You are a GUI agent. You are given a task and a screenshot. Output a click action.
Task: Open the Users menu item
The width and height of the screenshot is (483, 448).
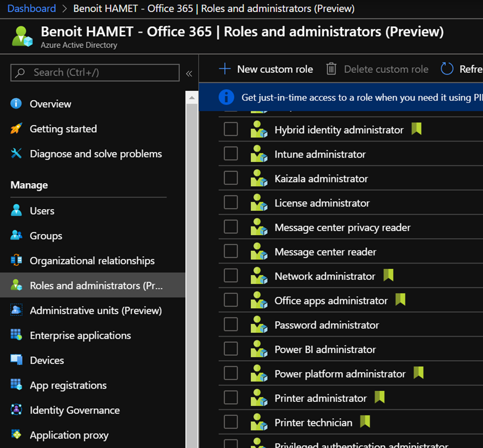[x=42, y=211]
